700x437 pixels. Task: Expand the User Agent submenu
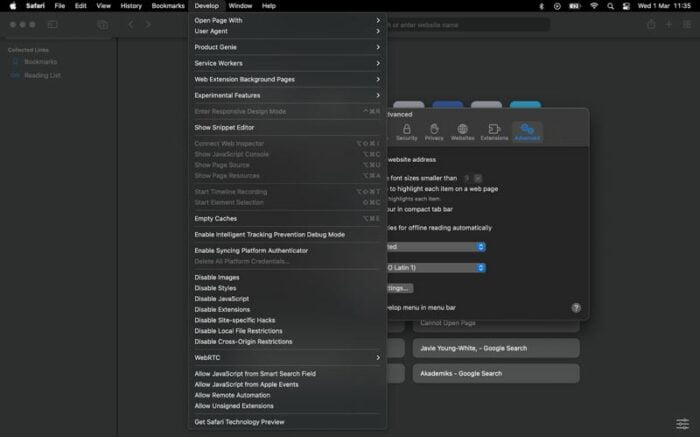287,31
